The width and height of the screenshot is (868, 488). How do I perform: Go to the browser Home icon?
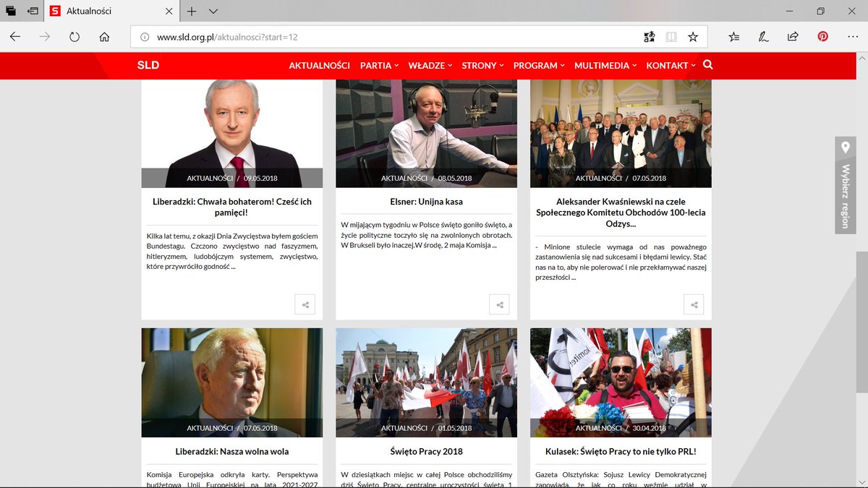coord(104,37)
